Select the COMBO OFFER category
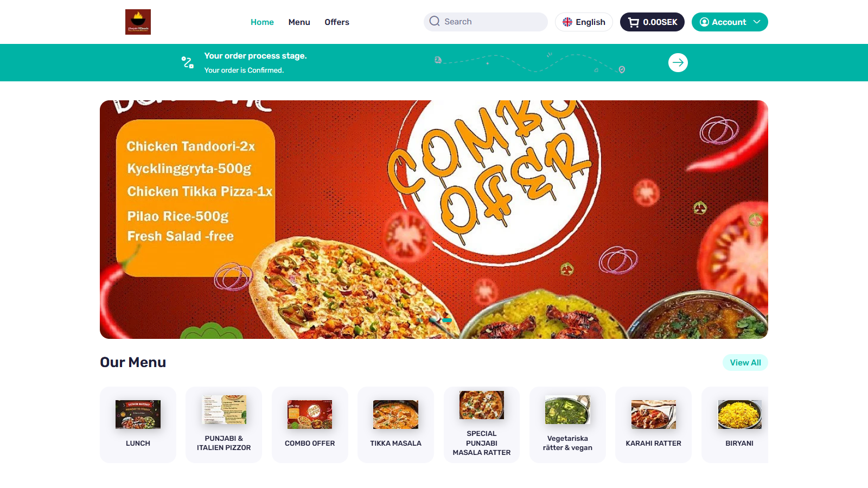The width and height of the screenshot is (868, 488). point(310,425)
